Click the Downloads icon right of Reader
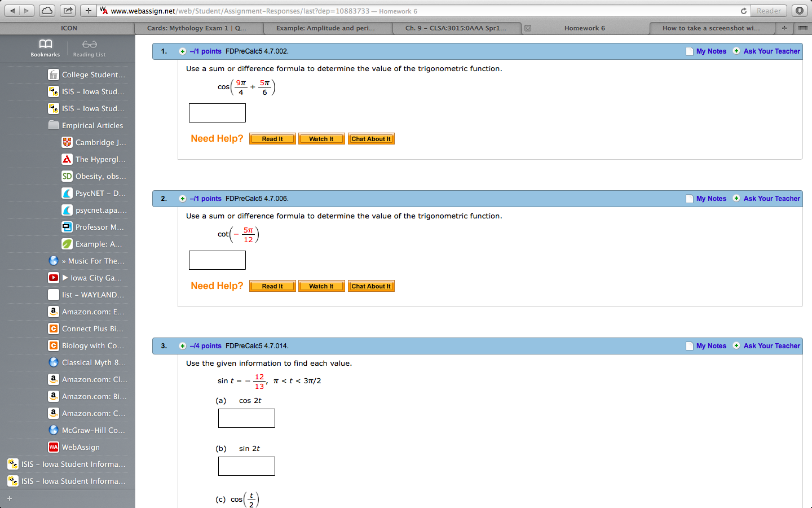 point(800,10)
